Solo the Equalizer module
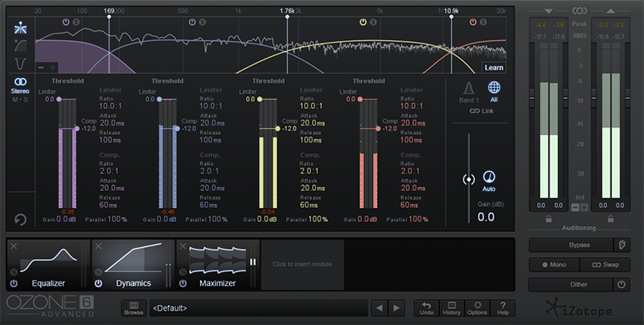644x325 pixels. [13, 272]
